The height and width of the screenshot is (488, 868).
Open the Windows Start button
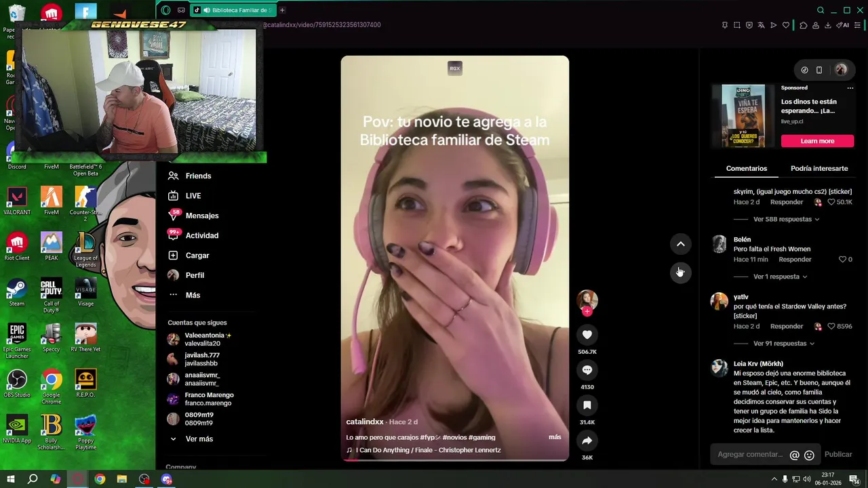pos(10,479)
